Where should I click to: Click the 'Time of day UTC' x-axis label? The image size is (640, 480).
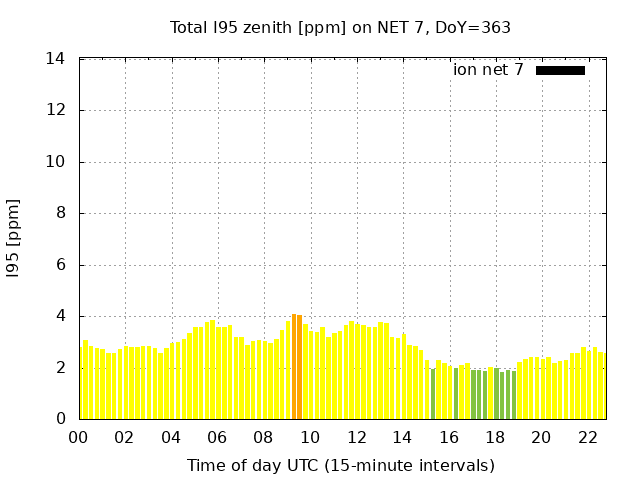pyautogui.click(x=340, y=466)
